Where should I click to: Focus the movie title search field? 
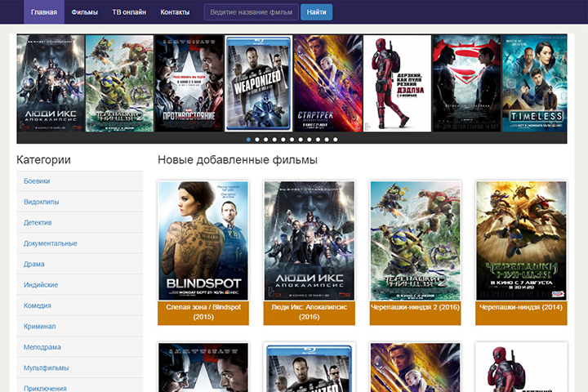pyautogui.click(x=252, y=12)
